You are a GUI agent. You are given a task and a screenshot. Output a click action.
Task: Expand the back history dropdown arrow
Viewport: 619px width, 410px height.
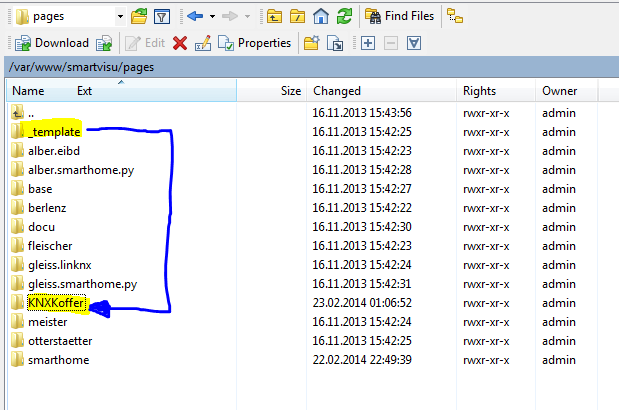pos(212,17)
